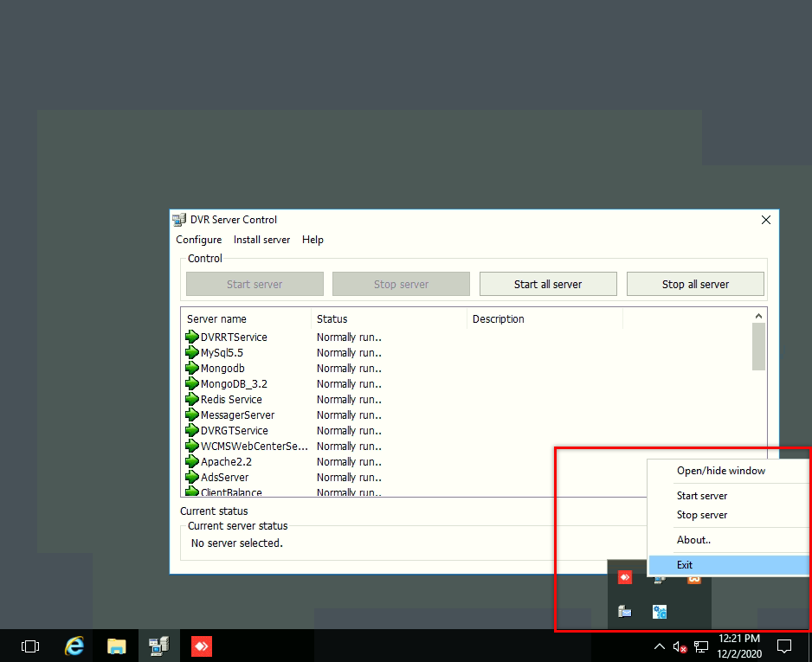Click the green arrow icon beside DVRRTService

(192, 337)
